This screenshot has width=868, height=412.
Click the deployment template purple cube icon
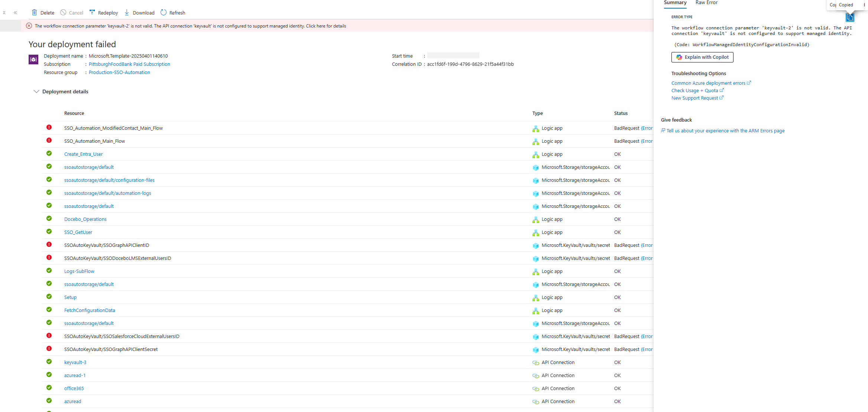(x=33, y=59)
